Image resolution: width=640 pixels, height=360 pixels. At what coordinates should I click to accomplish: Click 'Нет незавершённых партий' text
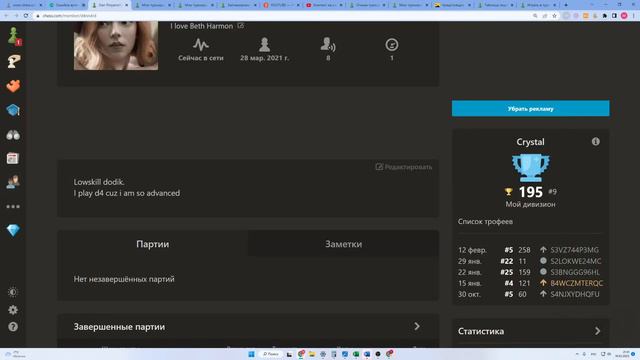[x=124, y=279]
